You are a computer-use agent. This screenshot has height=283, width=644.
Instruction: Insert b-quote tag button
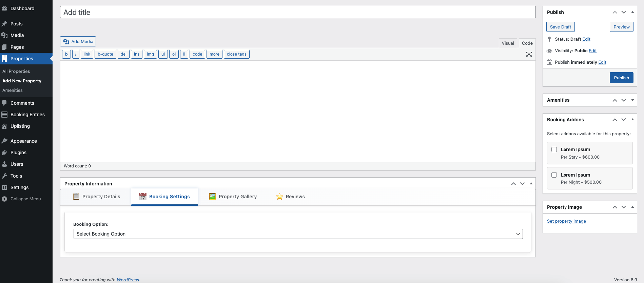[105, 54]
